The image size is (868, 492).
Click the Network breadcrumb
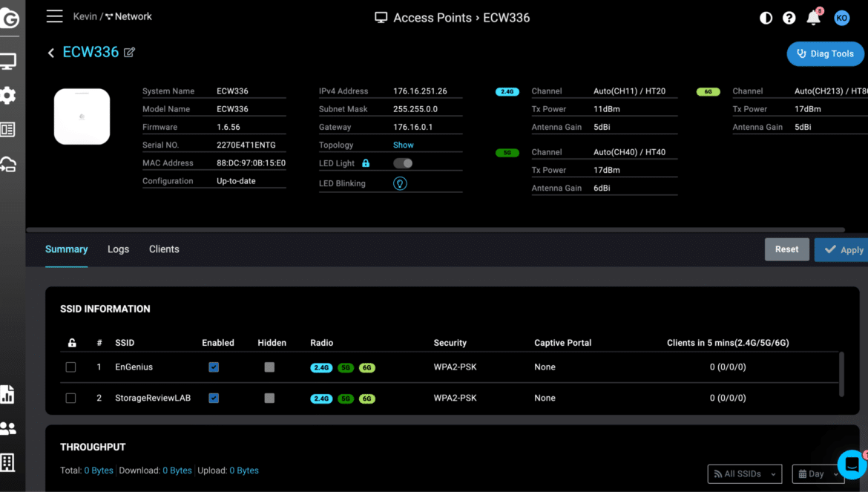(128, 16)
